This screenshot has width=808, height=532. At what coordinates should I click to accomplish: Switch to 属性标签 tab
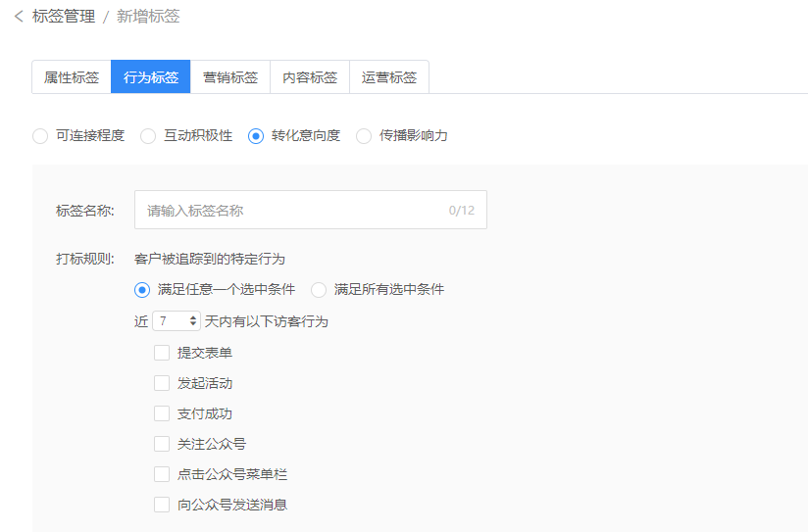click(x=72, y=77)
